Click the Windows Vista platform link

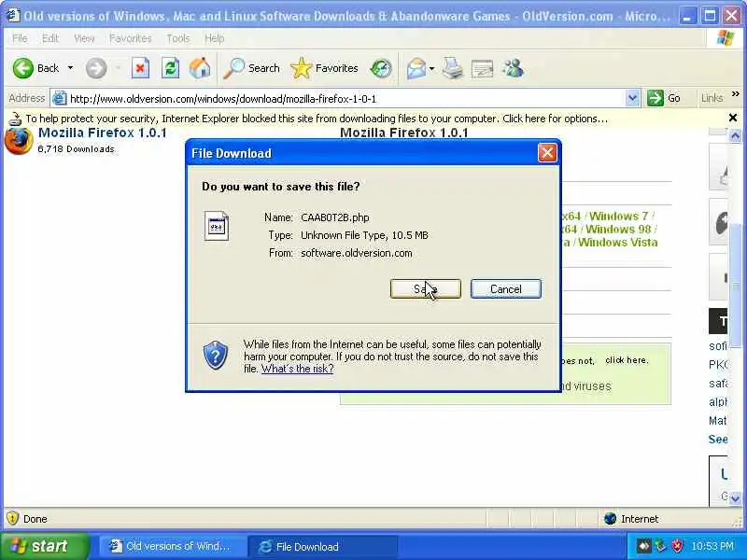(618, 243)
